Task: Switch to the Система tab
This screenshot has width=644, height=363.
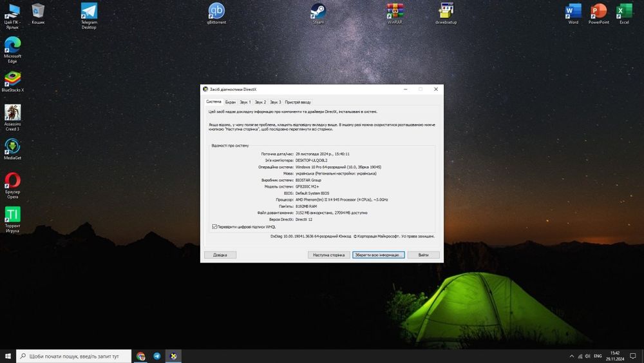Action: click(x=214, y=101)
